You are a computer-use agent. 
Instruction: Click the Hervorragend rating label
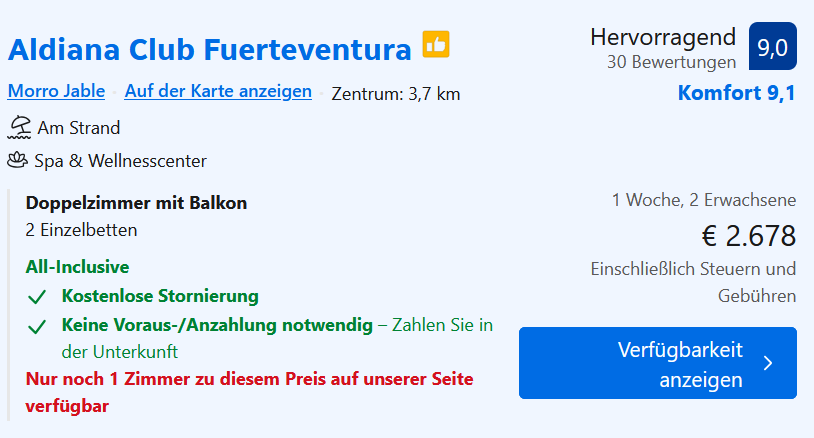click(663, 37)
